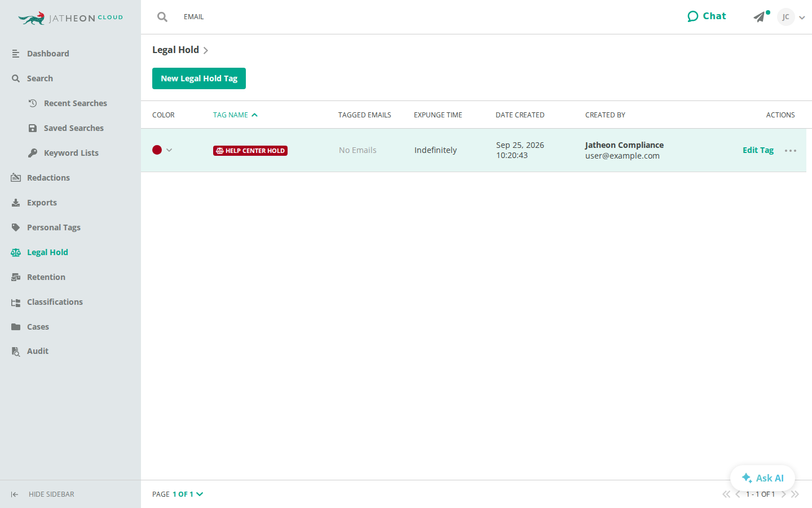Open more actions ellipsis for Help Center Hold
Viewport: 812px width, 508px height.
click(791, 151)
